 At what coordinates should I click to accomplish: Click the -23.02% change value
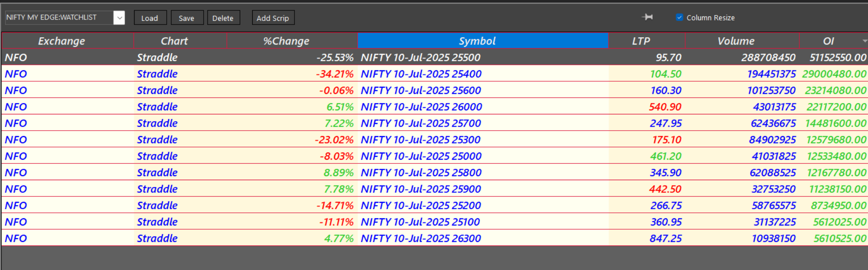[x=334, y=140]
